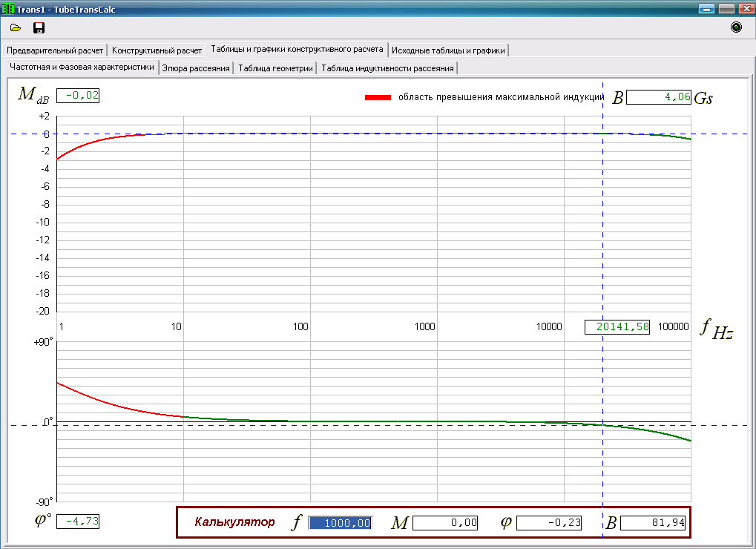
Task: Click the phase readout showing -4,73
Action: (x=78, y=521)
